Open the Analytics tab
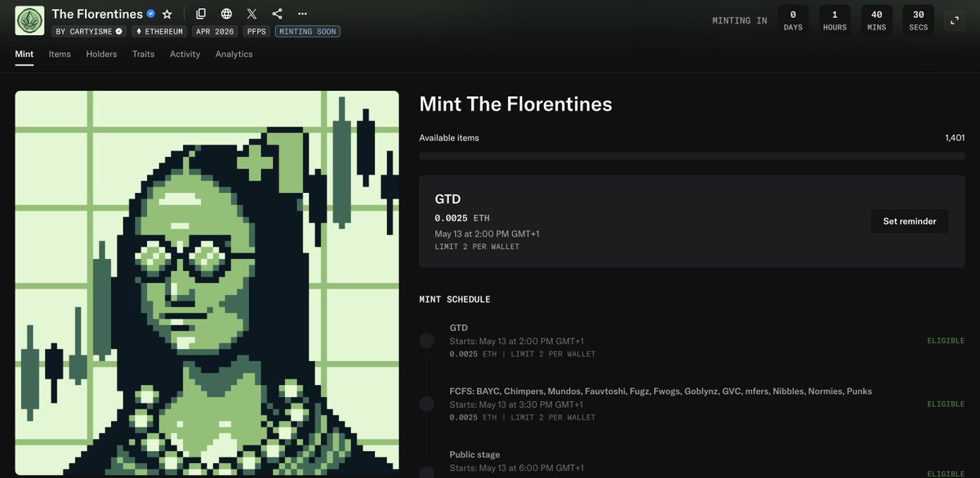 point(234,54)
